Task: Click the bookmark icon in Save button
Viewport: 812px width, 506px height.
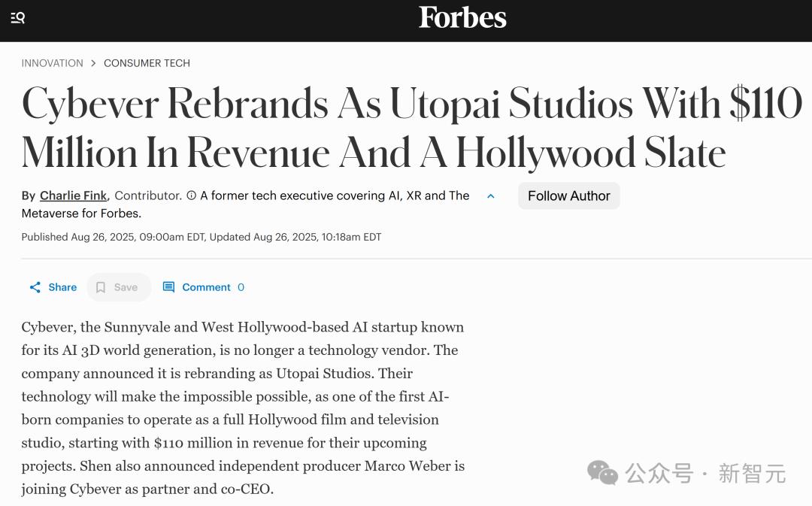Action: pos(101,287)
